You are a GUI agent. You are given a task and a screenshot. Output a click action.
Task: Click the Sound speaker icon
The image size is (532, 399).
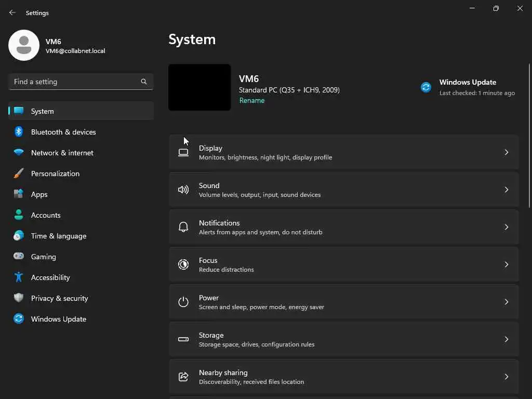[x=183, y=190]
